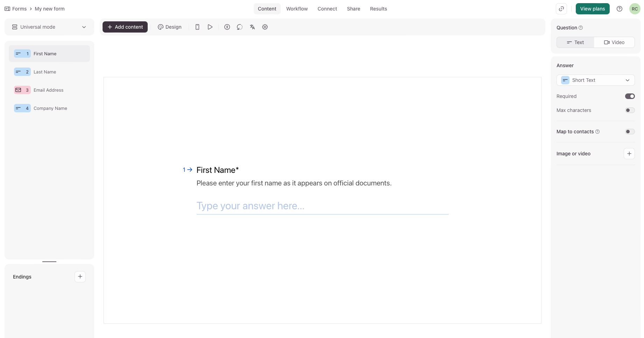
Task: Click the copy form link icon
Action: [561, 8]
